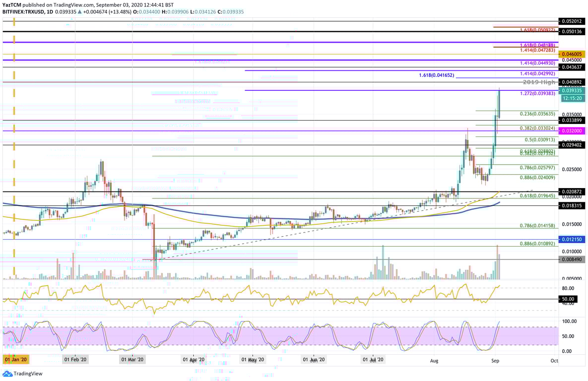
Task: Click the TradingView cloud logo icon
Action: pyautogui.click(x=8, y=374)
